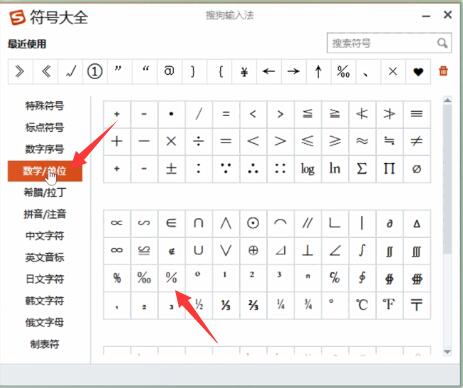Insert the circled plus ⊕ symbol

(253, 250)
